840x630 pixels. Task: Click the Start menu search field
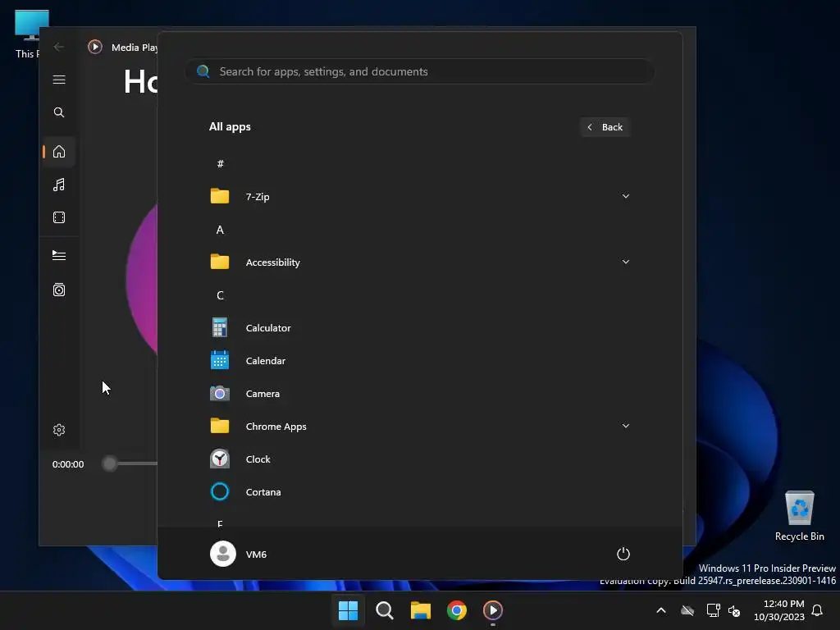[419, 71]
